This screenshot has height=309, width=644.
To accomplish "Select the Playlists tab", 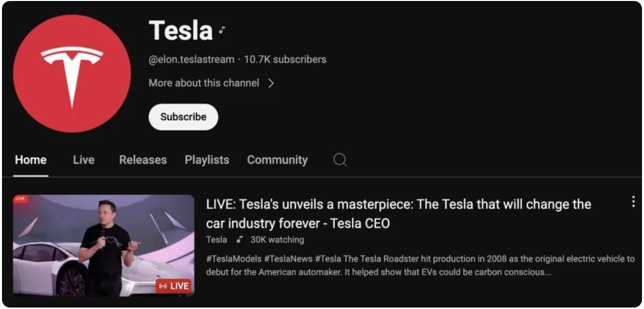I will [207, 160].
